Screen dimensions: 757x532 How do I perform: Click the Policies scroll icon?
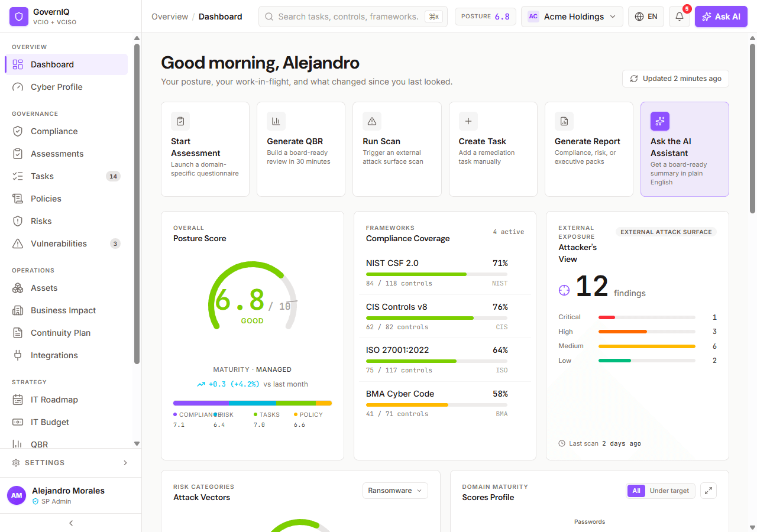18,199
